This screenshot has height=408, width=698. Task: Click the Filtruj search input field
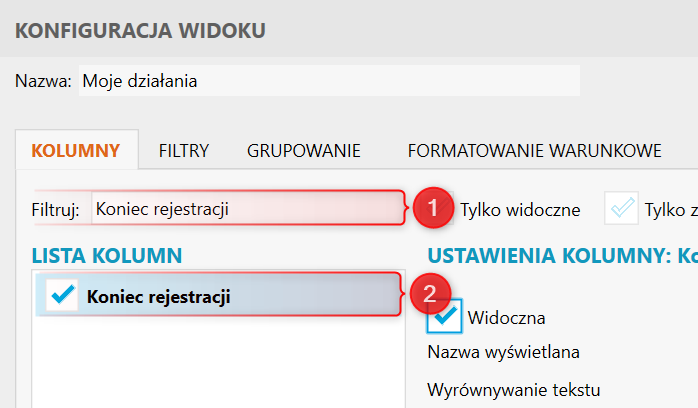pyautogui.click(x=246, y=209)
